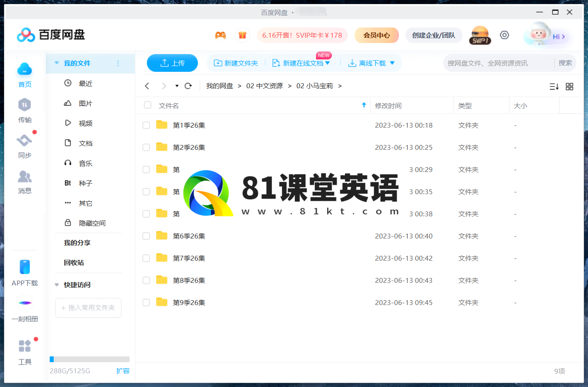
Task: Check the box for 第1季26集
Action: coord(146,125)
